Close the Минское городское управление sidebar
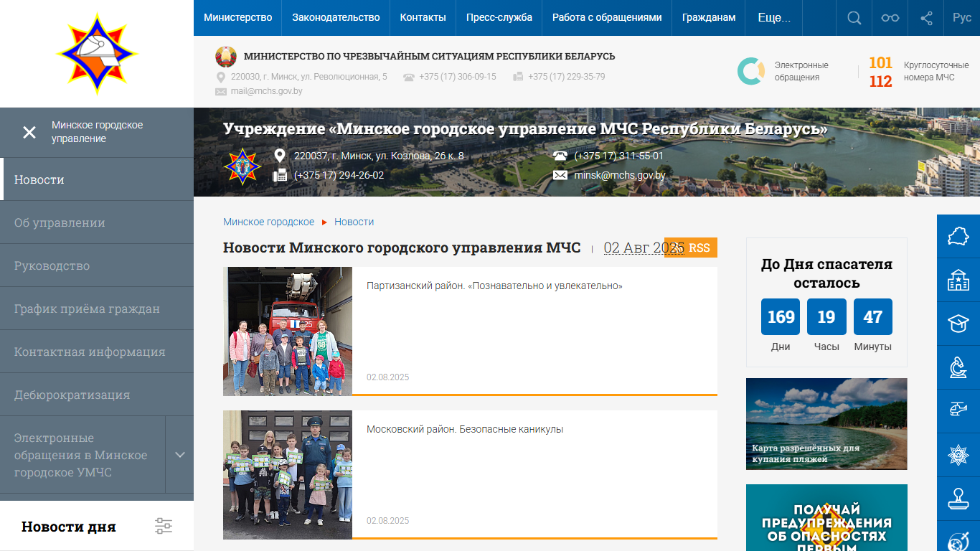This screenshot has height=551, width=980. pyautogui.click(x=29, y=132)
